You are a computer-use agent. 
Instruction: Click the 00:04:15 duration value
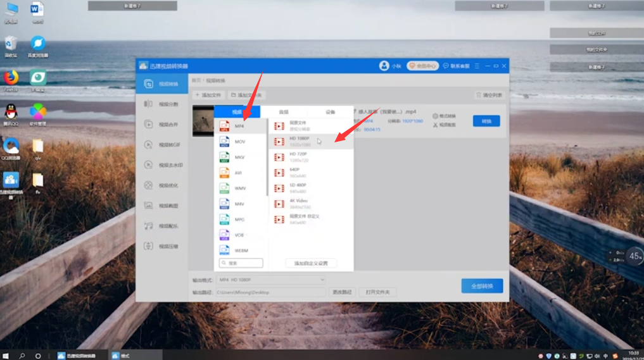tap(372, 130)
